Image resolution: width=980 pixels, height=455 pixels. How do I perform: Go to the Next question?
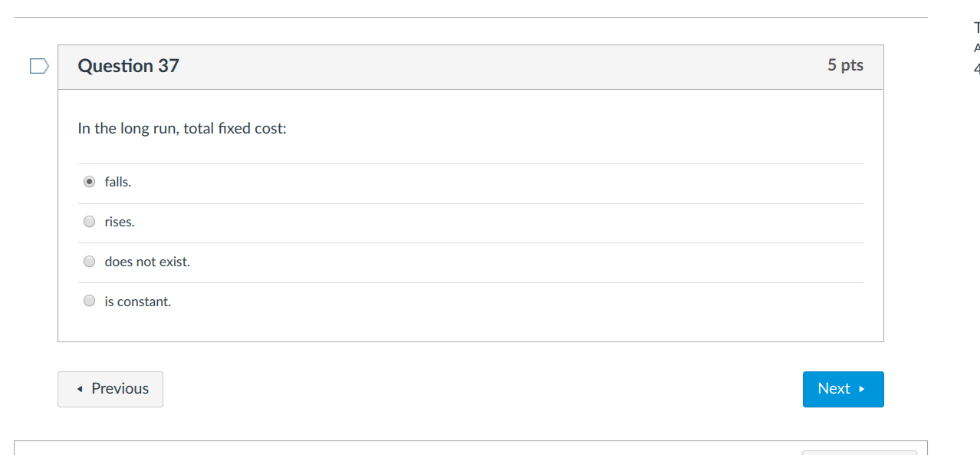[x=843, y=389]
